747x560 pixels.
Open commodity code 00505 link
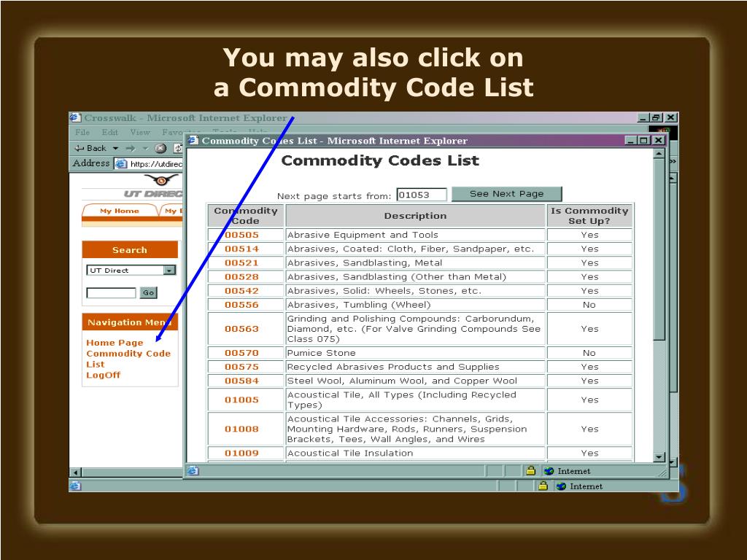click(241, 235)
